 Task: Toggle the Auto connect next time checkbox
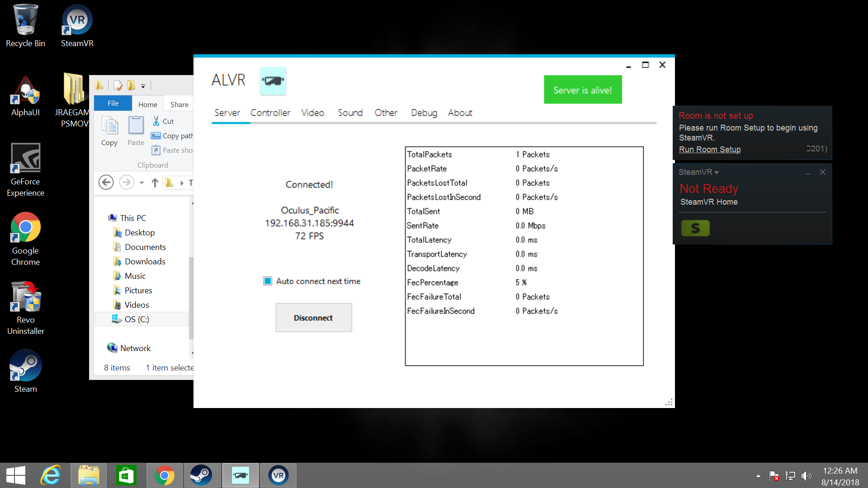coord(268,281)
